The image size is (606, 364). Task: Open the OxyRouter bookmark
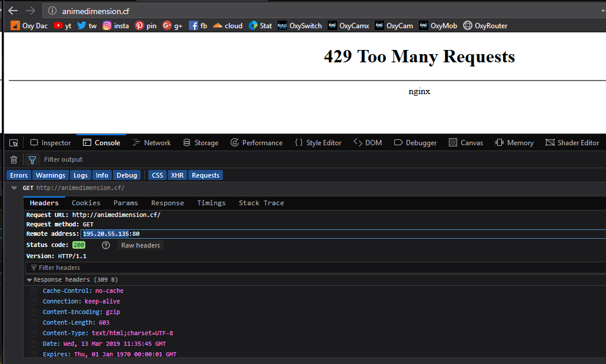point(484,25)
